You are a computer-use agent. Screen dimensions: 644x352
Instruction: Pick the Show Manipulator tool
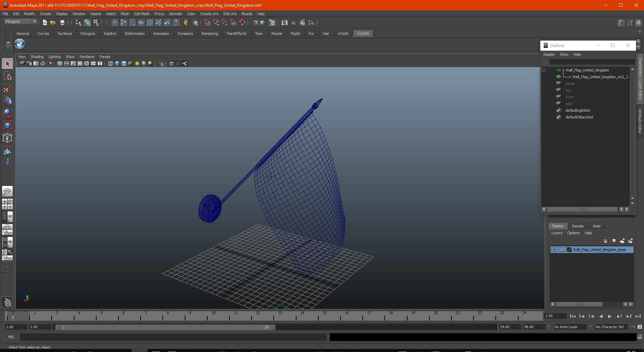[7, 163]
